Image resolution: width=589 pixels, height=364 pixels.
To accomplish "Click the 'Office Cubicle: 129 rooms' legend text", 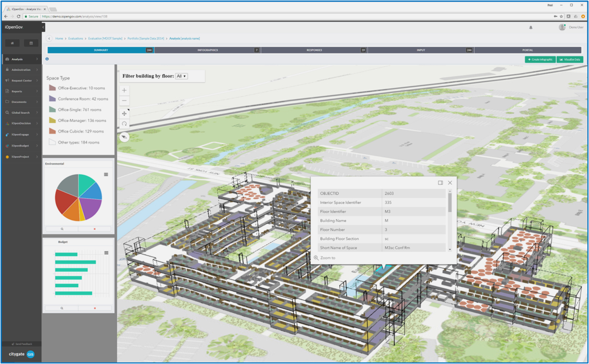I will pyautogui.click(x=81, y=131).
